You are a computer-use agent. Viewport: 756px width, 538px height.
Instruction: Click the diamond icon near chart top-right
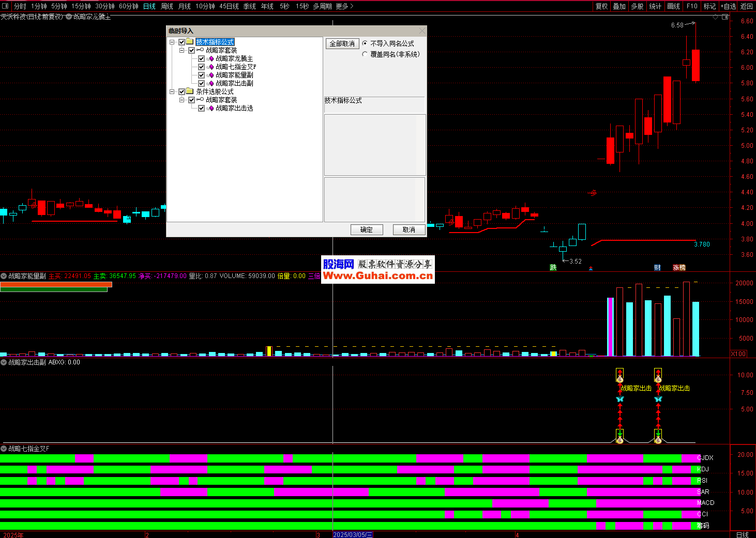(x=716, y=17)
